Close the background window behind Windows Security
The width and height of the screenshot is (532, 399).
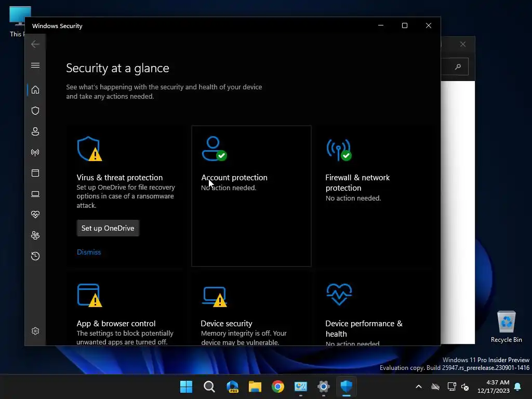463,44
